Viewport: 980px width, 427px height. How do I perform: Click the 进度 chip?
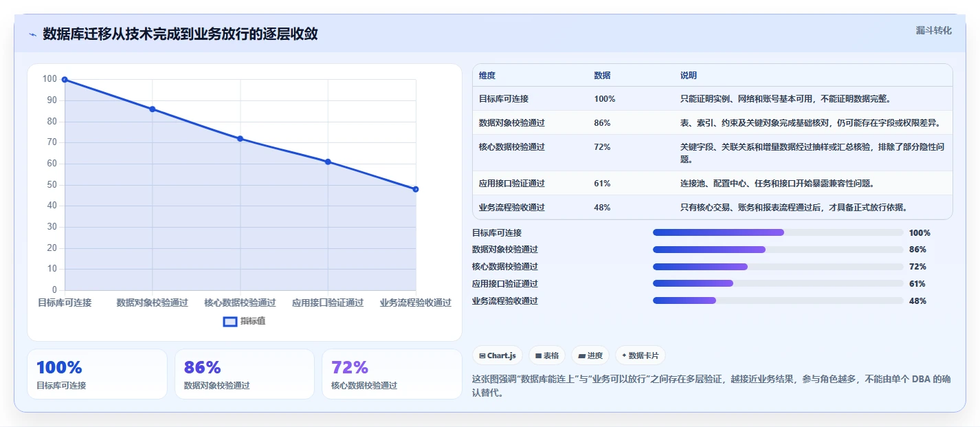click(x=590, y=355)
